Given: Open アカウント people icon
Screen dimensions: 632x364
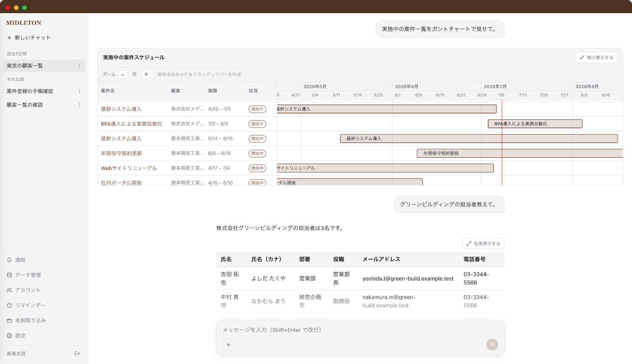Looking at the screenshot, I should click(10, 290).
